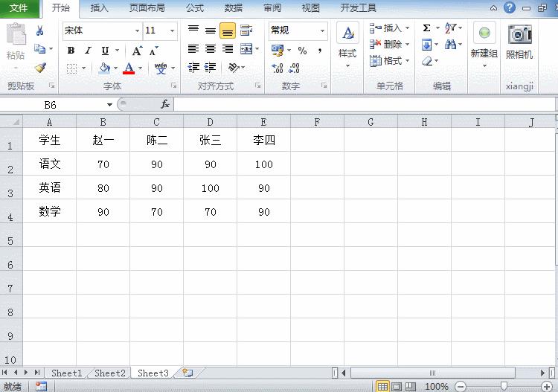Viewport: 558px width, 392px height.
Task: Apply comma style
Action: point(320,51)
